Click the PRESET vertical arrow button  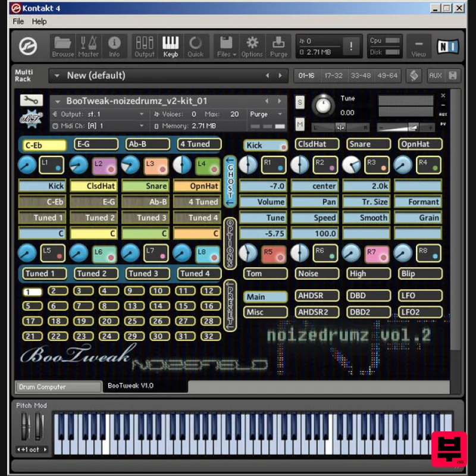pos(230,306)
